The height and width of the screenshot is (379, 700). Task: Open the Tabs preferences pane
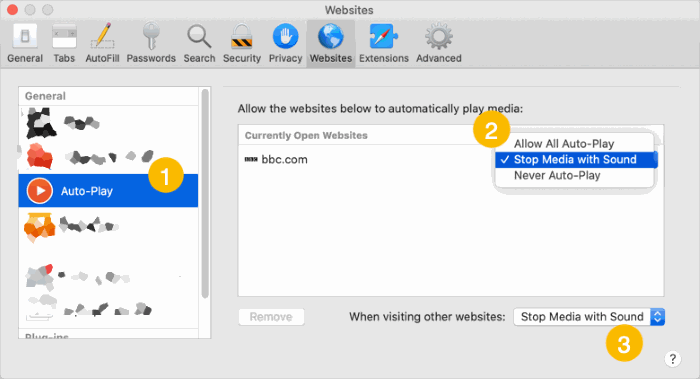pyautogui.click(x=64, y=43)
